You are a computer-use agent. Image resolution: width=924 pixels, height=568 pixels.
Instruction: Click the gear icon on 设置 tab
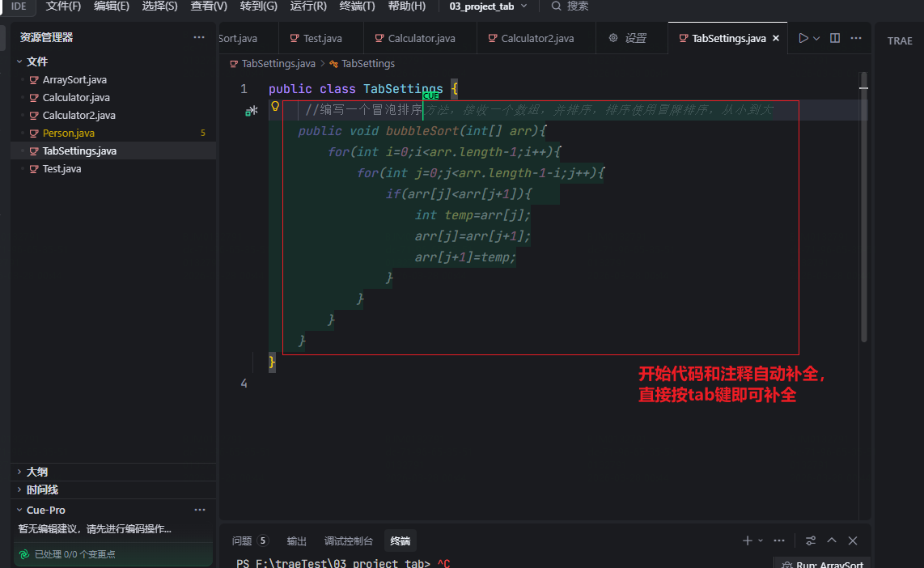pos(613,38)
